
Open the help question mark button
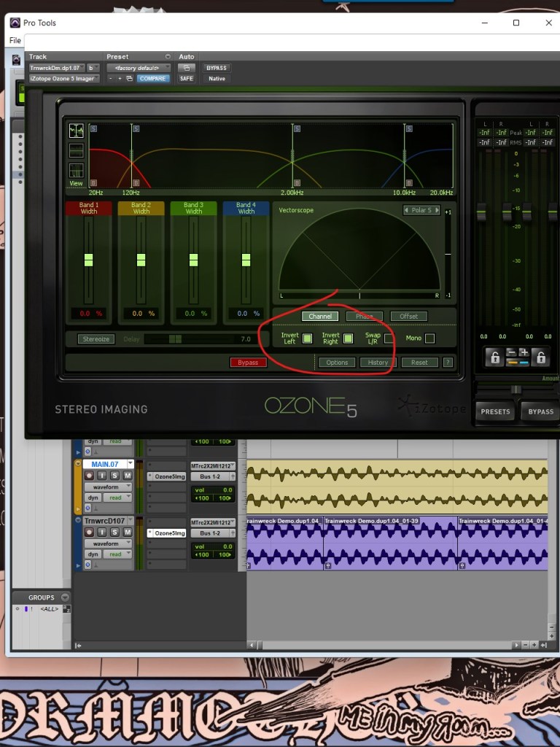point(448,363)
